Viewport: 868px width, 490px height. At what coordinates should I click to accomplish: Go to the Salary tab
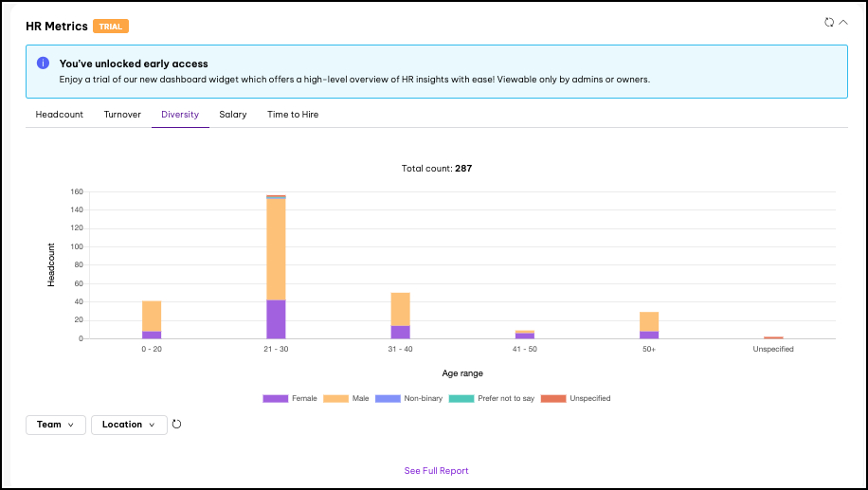(233, 115)
